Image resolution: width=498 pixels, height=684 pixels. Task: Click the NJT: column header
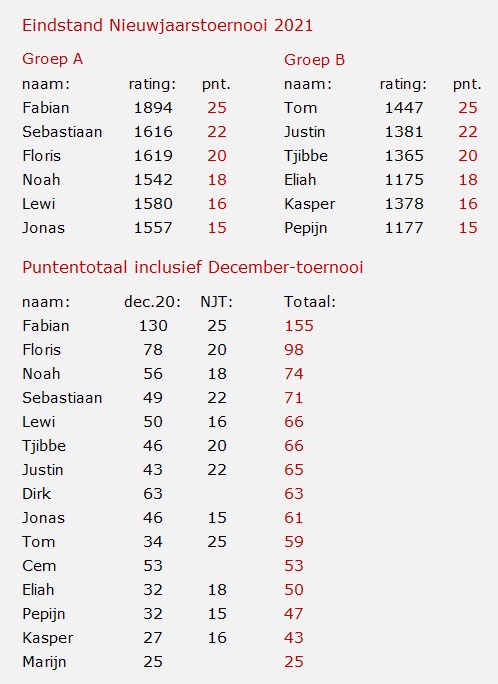click(x=217, y=301)
